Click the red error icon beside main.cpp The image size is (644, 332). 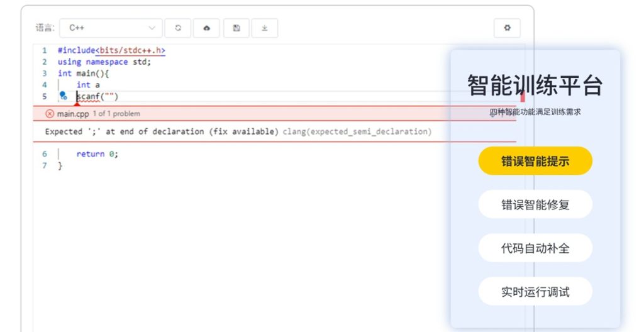point(50,114)
